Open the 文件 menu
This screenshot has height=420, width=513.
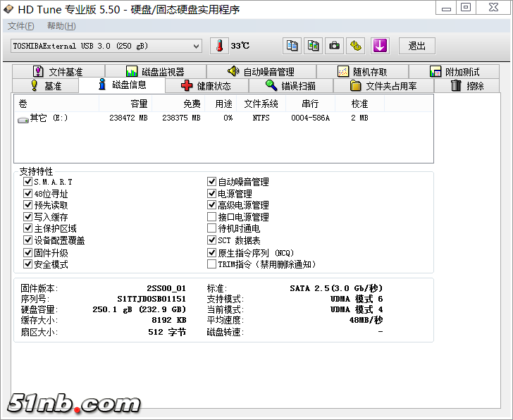[x=20, y=26]
